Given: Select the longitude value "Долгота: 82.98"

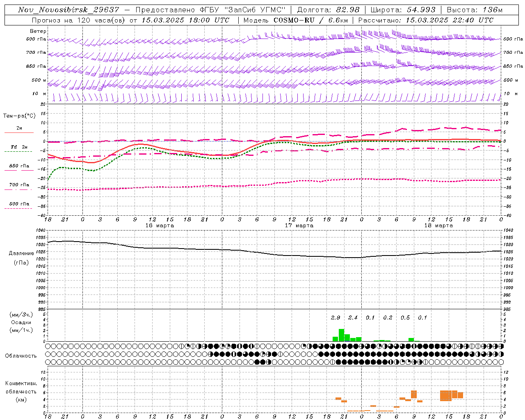Looking at the screenshot, I should coord(328,9).
